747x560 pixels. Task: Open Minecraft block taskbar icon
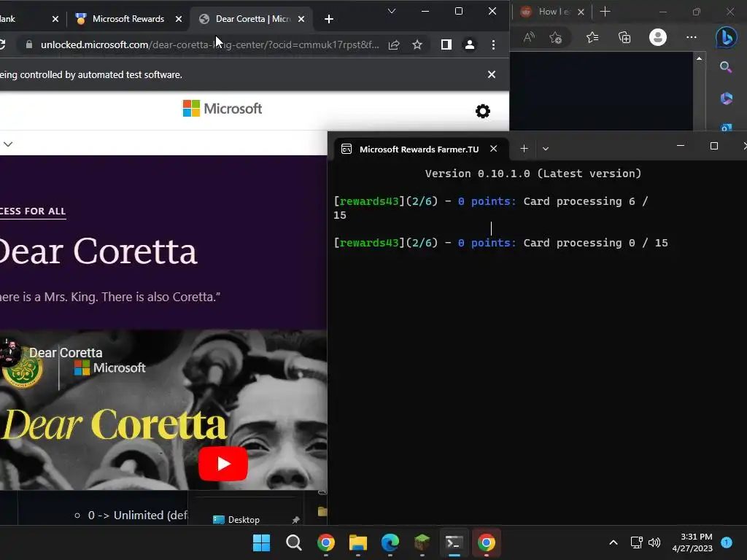tap(422, 542)
